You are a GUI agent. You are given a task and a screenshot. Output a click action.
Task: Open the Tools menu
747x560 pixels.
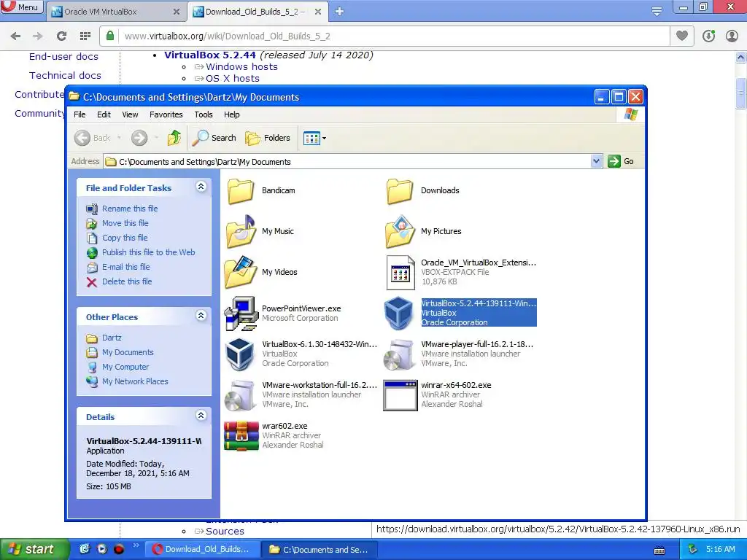click(x=204, y=114)
